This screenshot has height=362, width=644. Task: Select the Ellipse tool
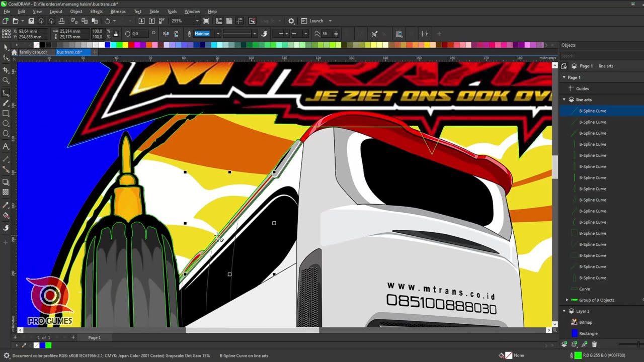click(x=6, y=123)
